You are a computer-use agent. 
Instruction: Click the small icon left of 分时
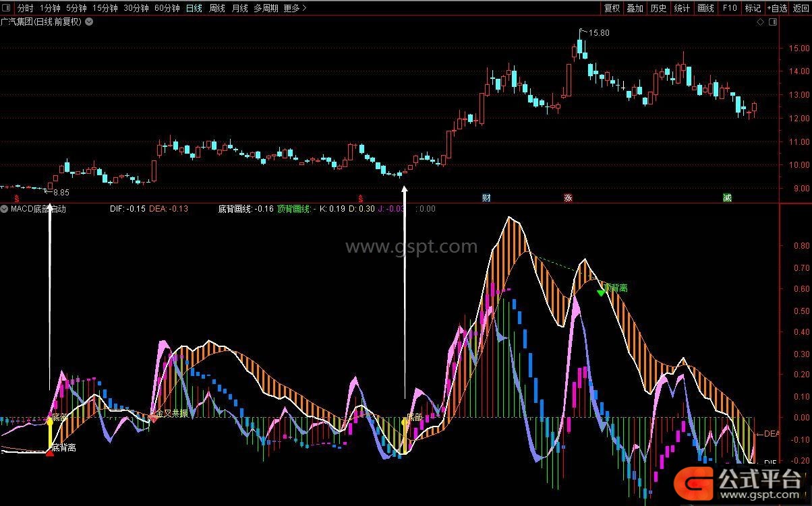(x=7, y=8)
